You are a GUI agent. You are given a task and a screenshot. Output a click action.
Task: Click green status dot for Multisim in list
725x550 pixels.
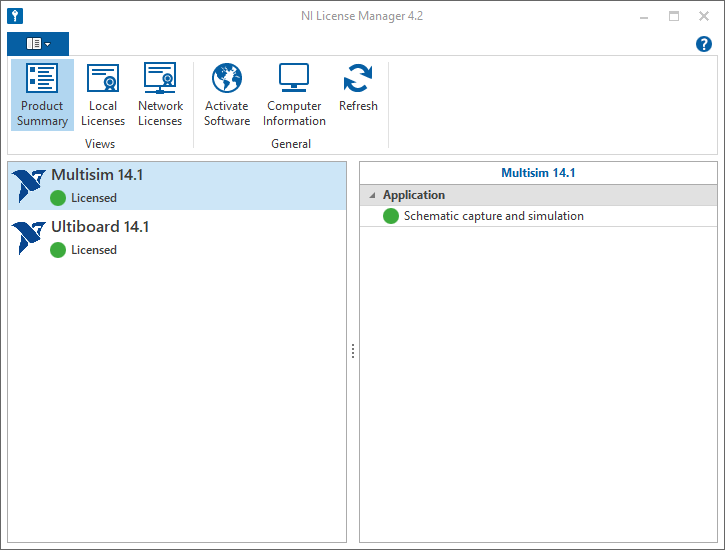click(58, 198)
